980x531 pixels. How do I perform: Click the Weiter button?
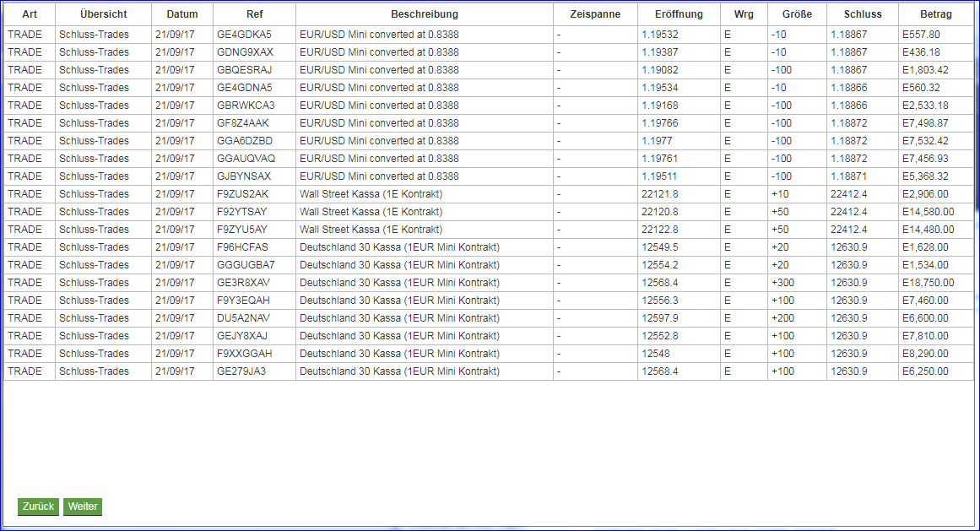pyautogui.click(x=83, y=507)
